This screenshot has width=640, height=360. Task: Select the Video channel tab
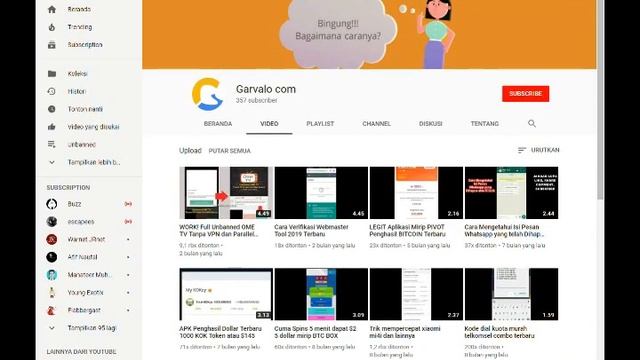pos(269,124)
